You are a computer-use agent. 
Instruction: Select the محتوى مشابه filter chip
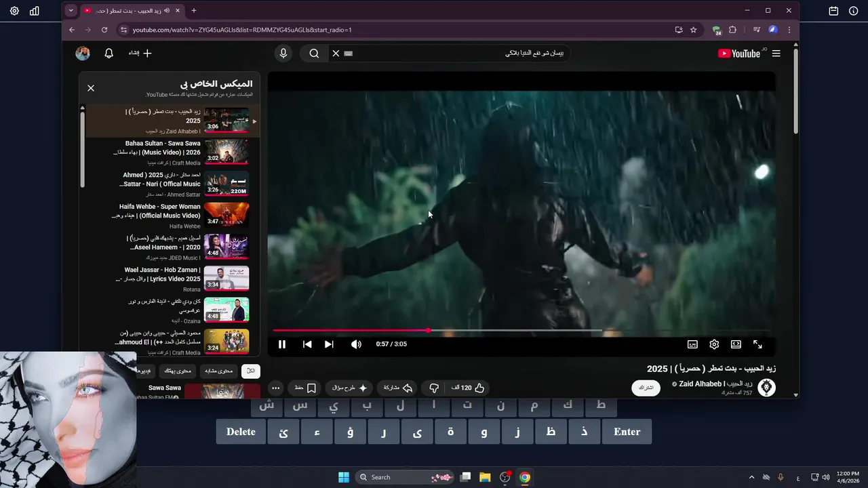coord(218,371)
